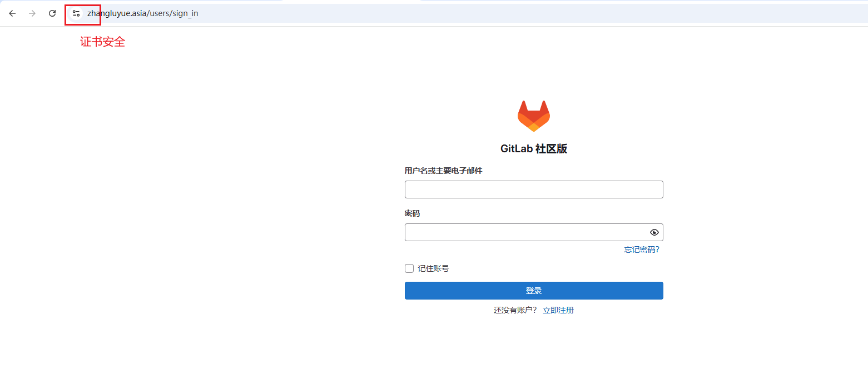
Task: Click the browser forward arrow
Action: (x=32, y=13)
